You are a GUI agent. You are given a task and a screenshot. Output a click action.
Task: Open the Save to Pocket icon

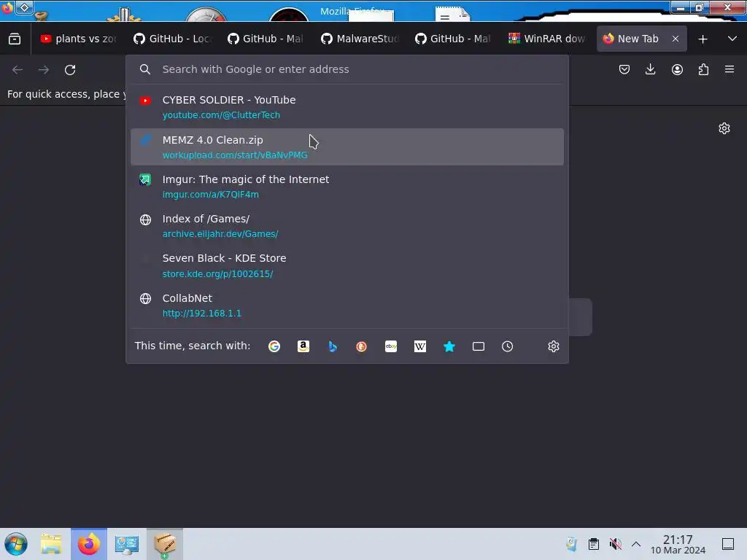click(x=624, y=69)
